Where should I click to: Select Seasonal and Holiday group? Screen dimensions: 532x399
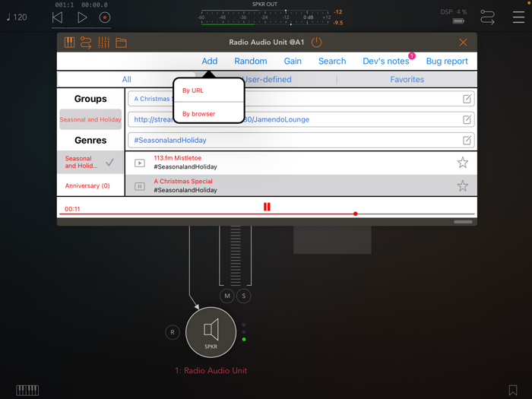[90, 119]
